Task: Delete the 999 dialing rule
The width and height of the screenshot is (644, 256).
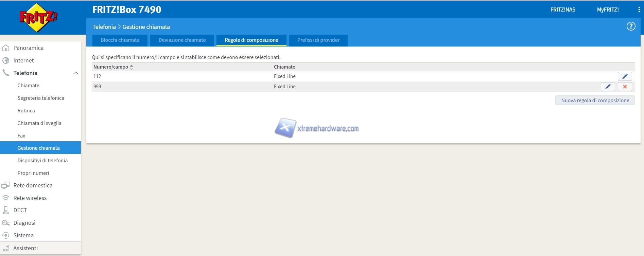Action: 625,87
